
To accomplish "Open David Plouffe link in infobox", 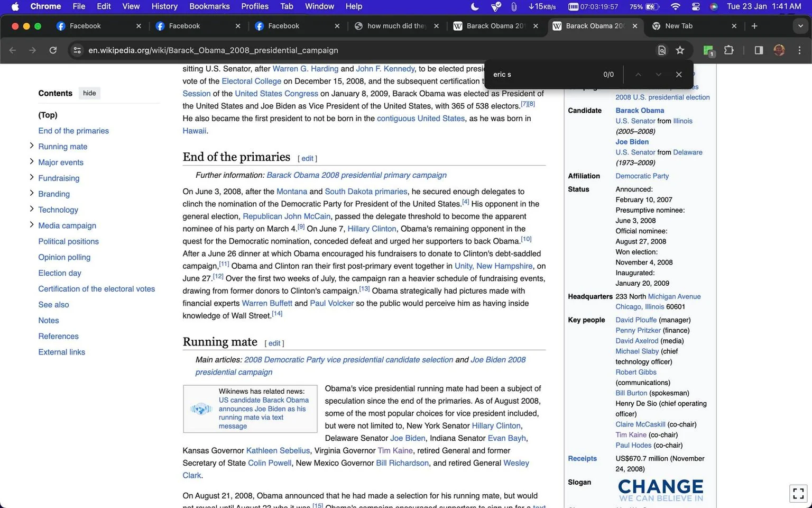I will point(636,320).
